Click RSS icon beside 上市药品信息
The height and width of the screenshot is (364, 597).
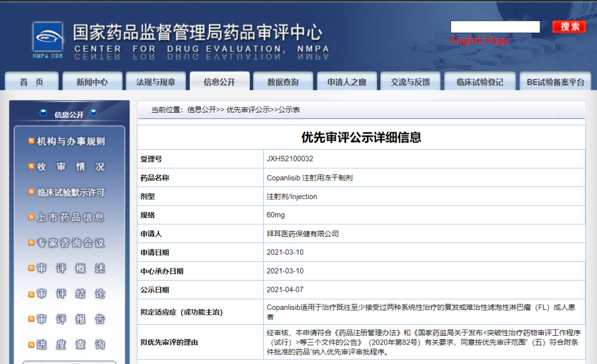pos(31,218)
